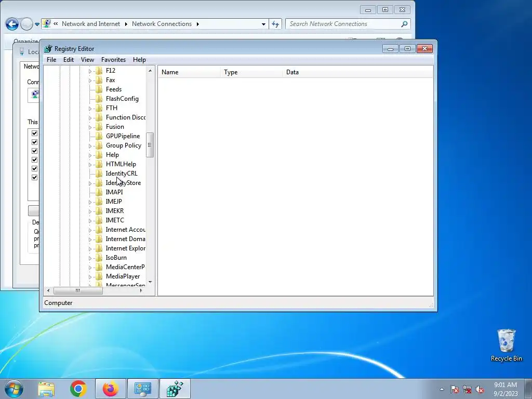The width and height of the screenshot is (532, 399).
Task: Launch Google Chrome from taskbar
Action: pos(78,389)
